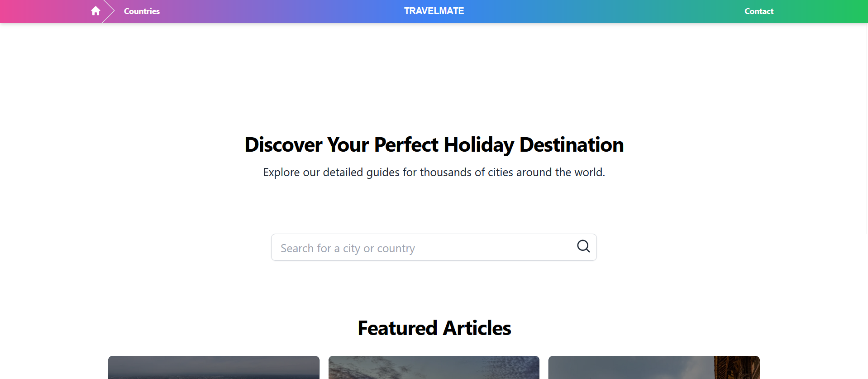This screenshot has height=379, width=868.
Task: Click the TRAVELMATE brand link
Action: pyautogui.click(x=434, y=10)
